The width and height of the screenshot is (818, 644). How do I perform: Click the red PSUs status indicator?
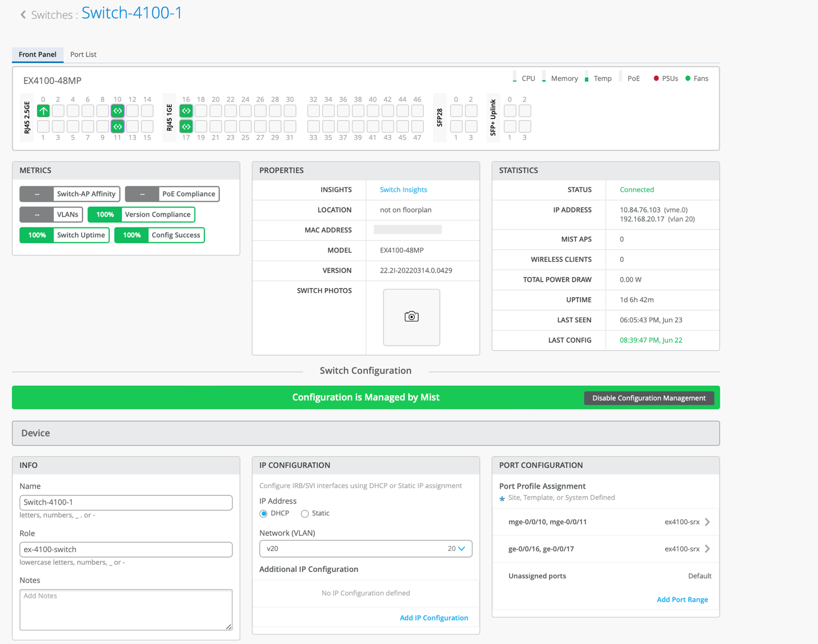pos(656,79)
